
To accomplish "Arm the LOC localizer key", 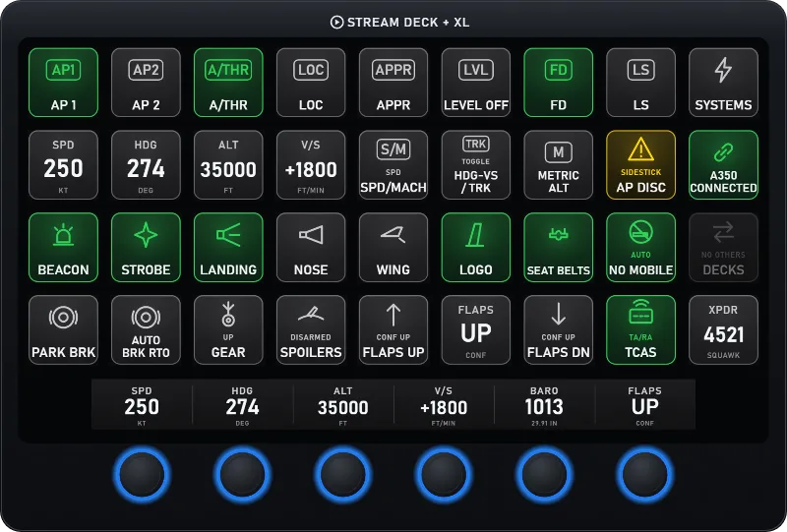I will 311,83.
